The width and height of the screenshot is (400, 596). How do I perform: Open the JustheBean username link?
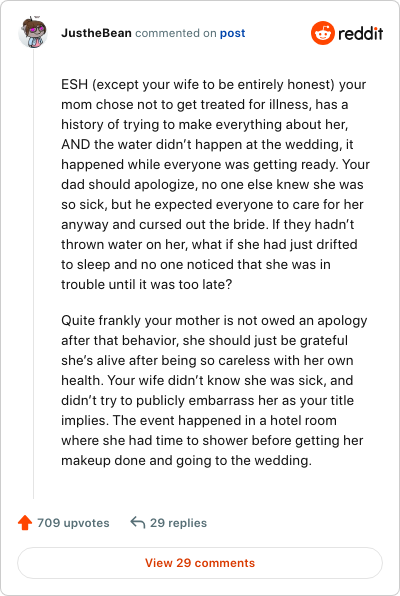point(97,33)
